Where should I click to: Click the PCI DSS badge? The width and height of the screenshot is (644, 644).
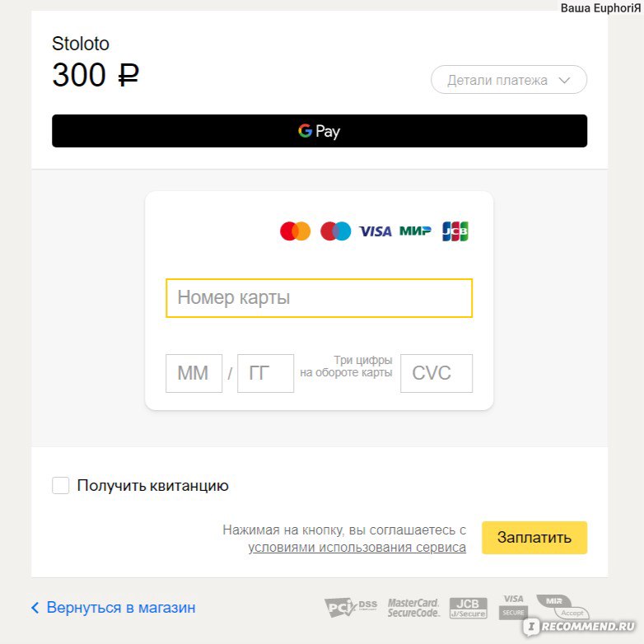(x=351, y=608)
